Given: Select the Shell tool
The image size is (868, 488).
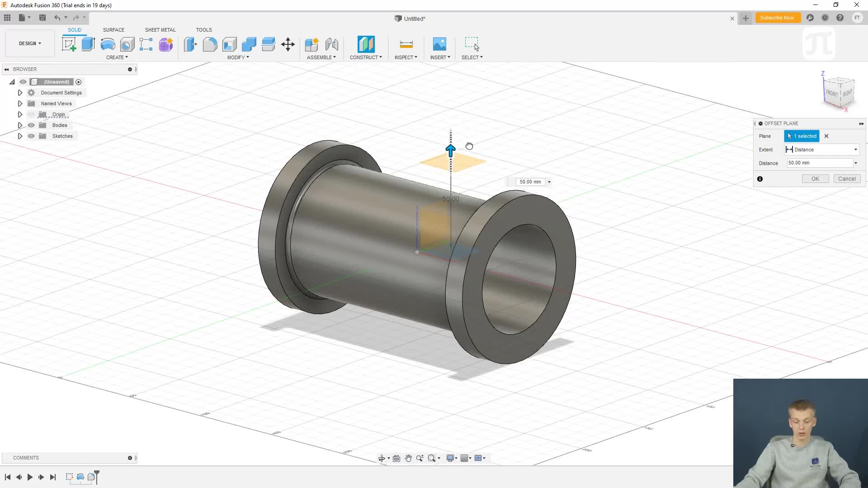Looking at the screenshot, I should click(229, 44).
